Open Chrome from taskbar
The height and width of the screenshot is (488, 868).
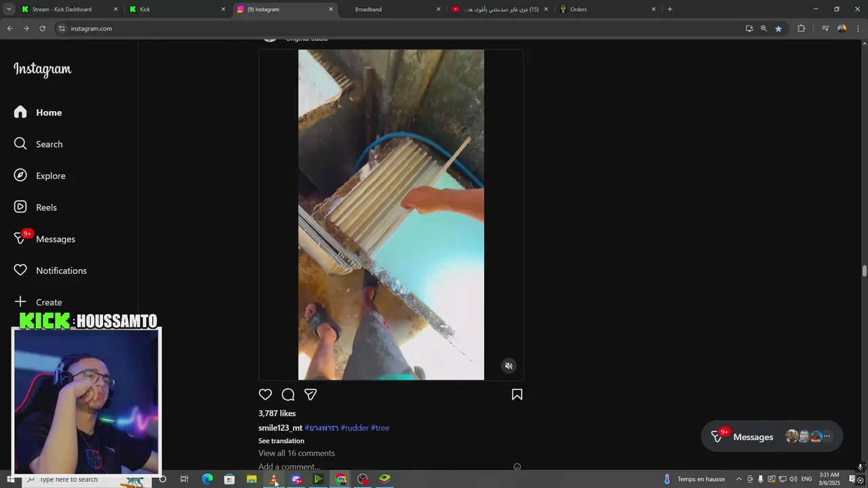point(340,479)
